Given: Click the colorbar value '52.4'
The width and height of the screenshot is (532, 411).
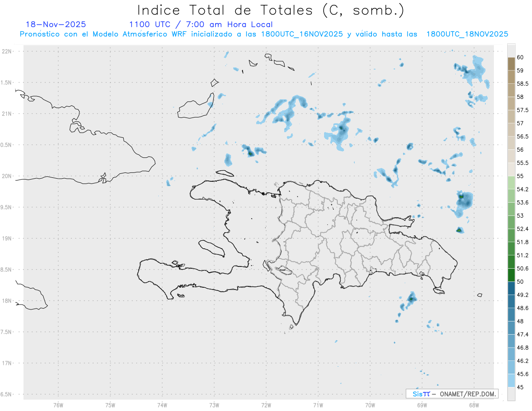Looking at the screenshot, I should pos(523,229).
